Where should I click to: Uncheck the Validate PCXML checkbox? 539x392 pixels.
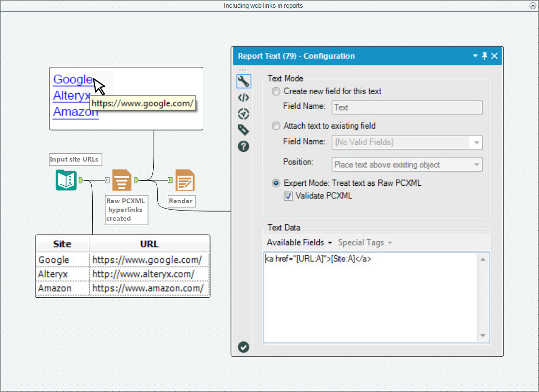288,196
